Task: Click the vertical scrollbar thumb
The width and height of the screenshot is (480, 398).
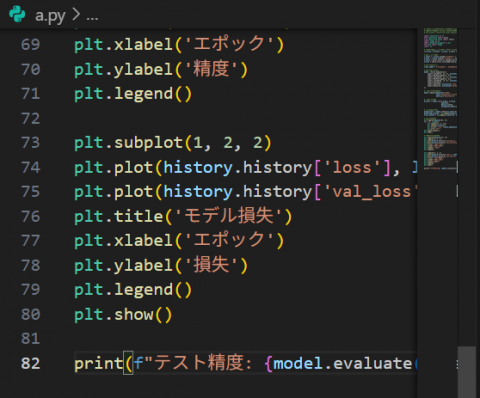Action: click(467, 372)
